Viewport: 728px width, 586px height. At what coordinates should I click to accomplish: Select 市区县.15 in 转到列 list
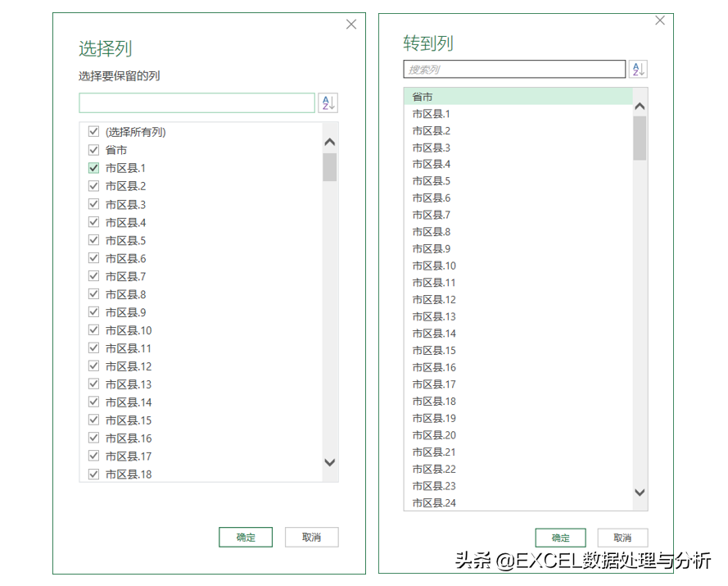coord(518,351)
